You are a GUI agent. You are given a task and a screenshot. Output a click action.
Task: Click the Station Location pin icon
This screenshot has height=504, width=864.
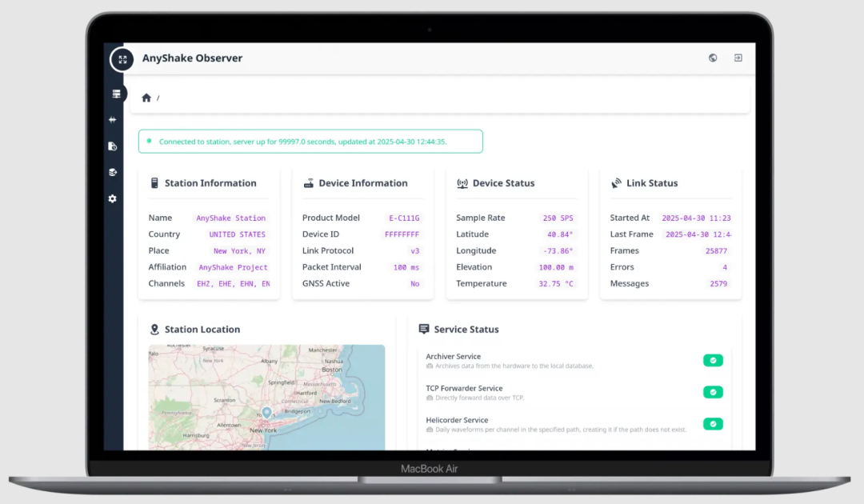click(x=154, y=330)
